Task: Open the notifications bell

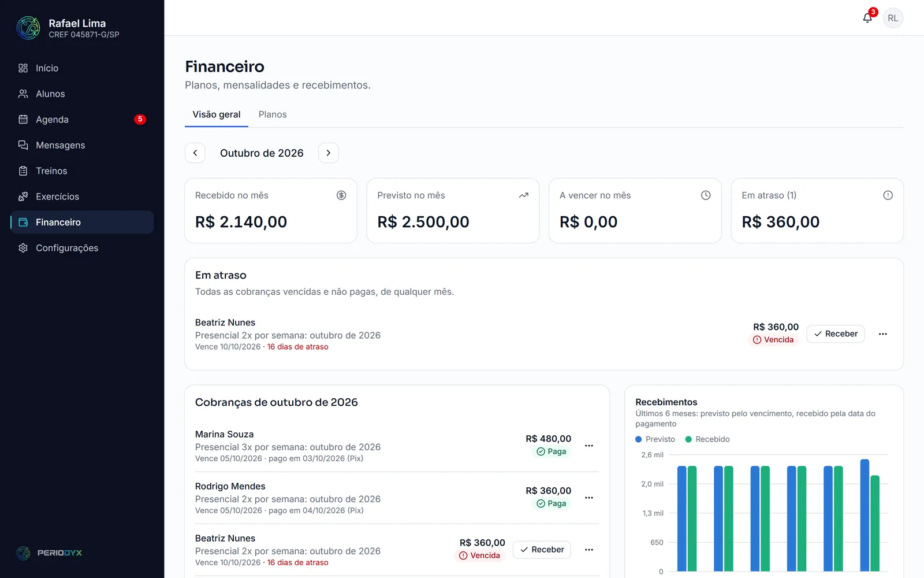Action: pyautogui.click(x=867, y=18)
